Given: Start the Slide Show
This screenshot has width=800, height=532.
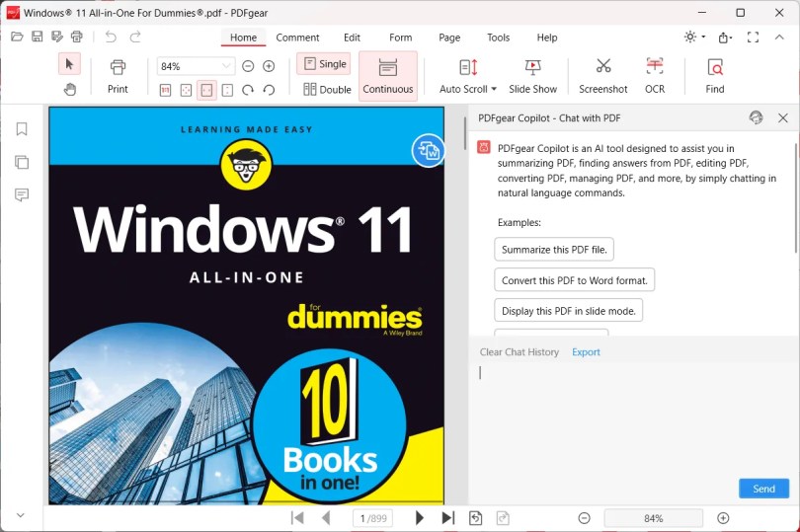Looking at the screenshot, I should pyautogui.click(x=533, y=76).
